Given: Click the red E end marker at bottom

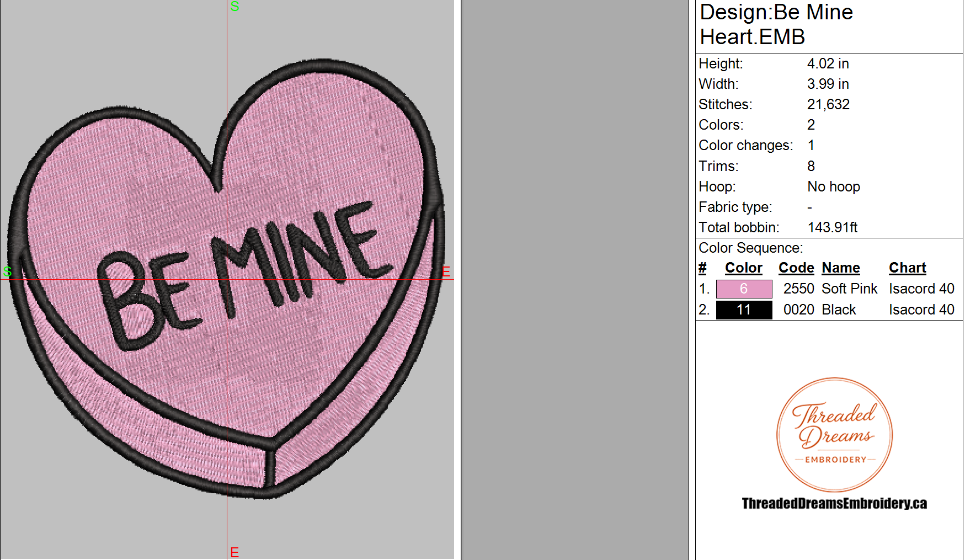Looking at the screenshot, I should point(234,552).
